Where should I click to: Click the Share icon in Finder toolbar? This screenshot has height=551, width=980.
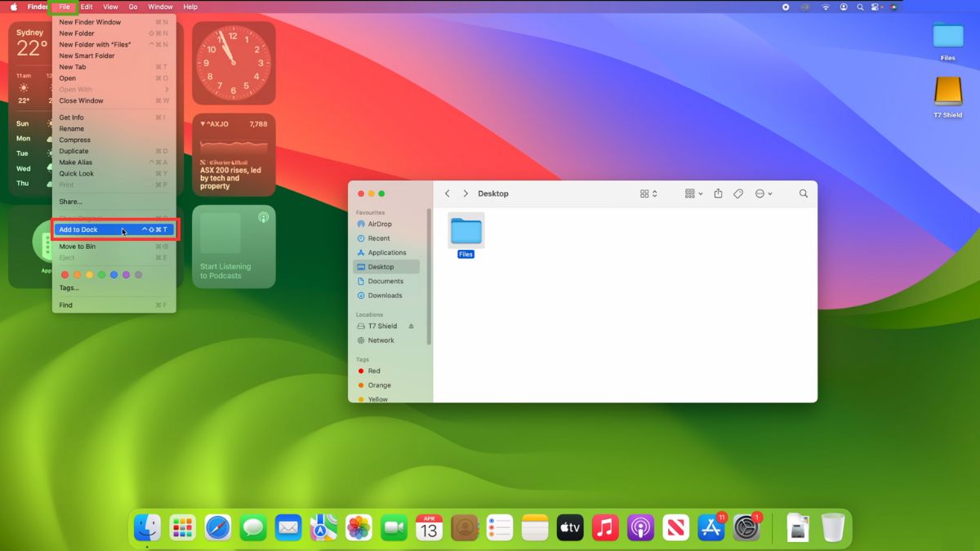[x=718, y=193]
